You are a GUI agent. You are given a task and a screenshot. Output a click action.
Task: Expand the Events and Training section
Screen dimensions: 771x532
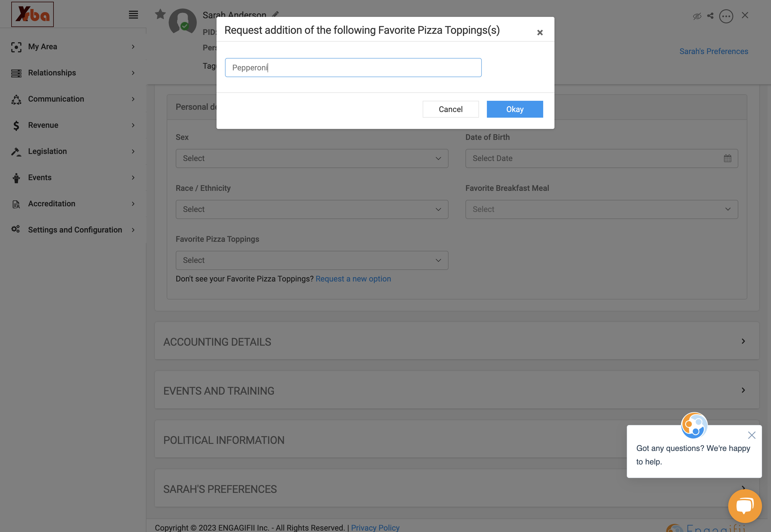[x=457, y=390]
